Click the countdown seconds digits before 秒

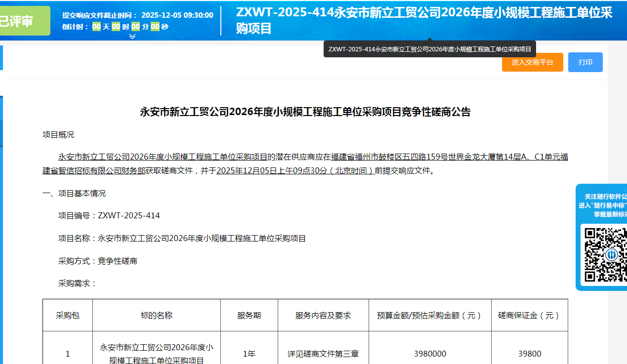tap(155, 27)
